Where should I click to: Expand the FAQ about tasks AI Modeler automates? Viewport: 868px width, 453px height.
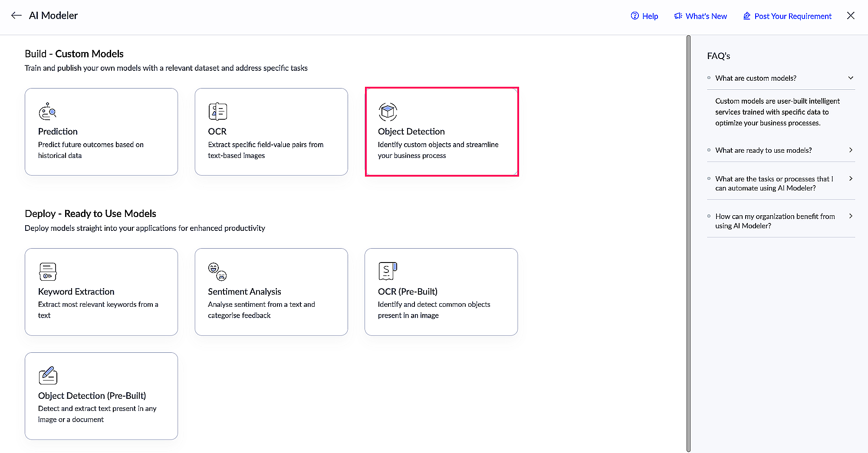pos(851,179)
